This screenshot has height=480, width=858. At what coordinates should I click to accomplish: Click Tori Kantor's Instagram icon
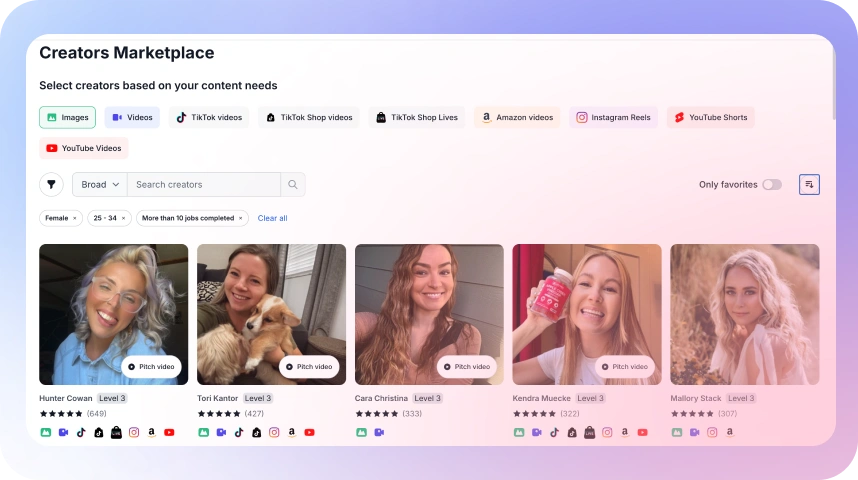tap(274, 433)
